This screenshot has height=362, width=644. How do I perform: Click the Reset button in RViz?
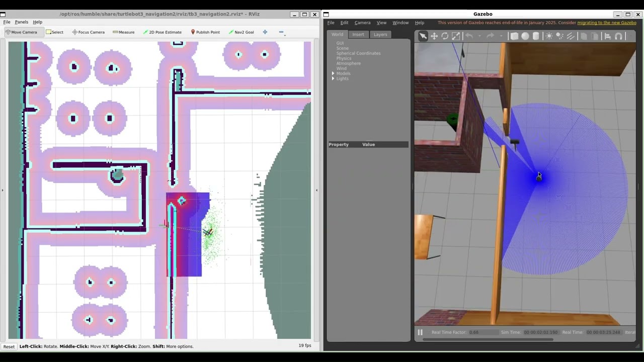[9, 346]
